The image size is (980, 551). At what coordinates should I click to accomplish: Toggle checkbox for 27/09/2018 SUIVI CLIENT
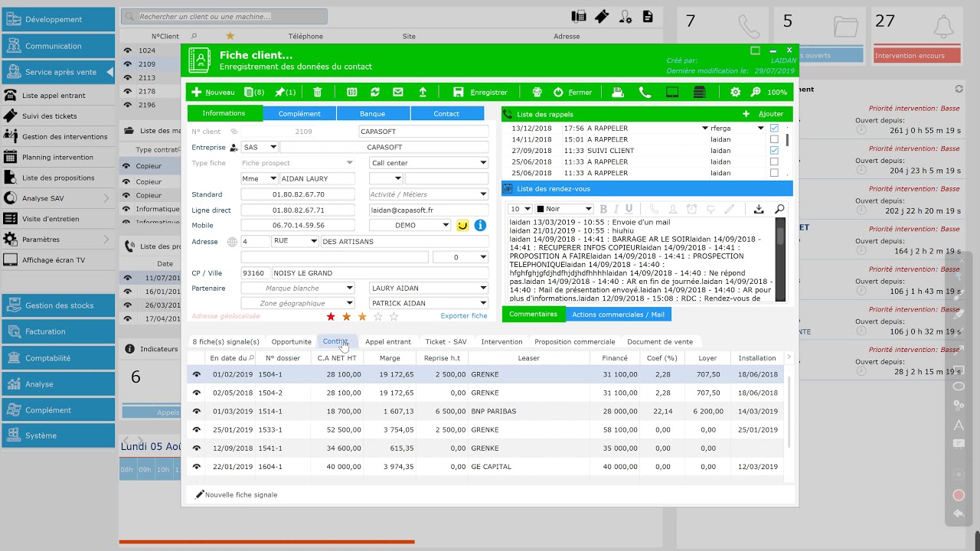(774, 151)
